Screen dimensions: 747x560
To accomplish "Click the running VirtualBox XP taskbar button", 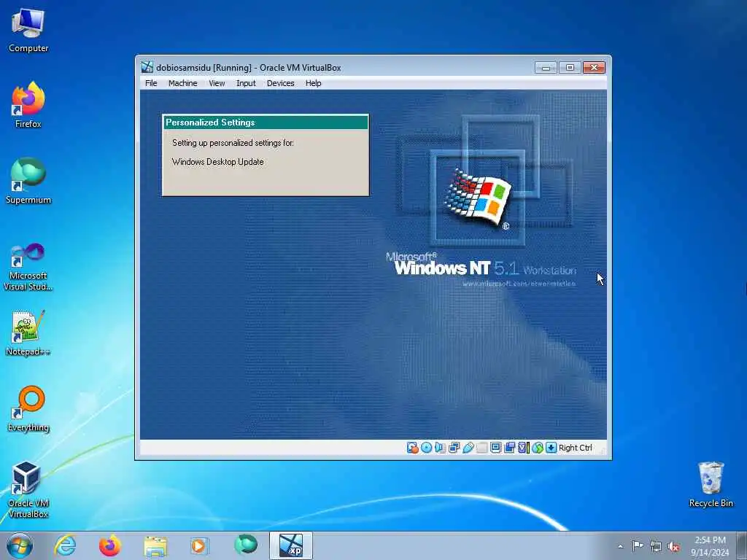I will click(290, 545).
